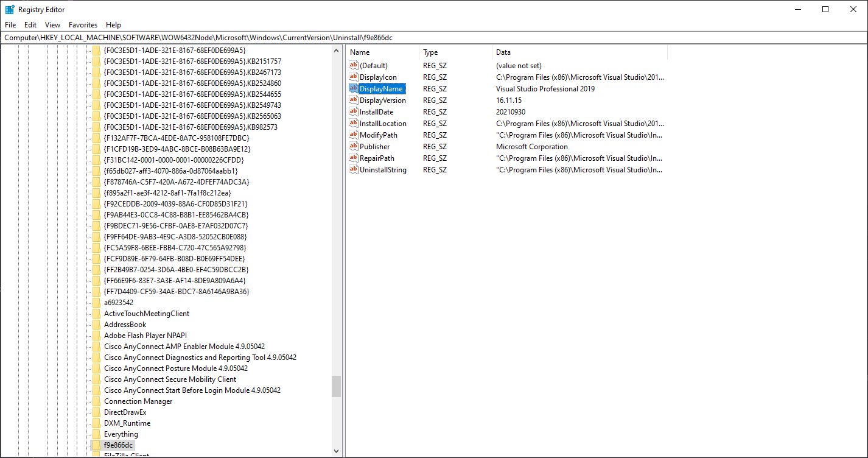Select the {F1CFD19B-3ED9-4ABC-8BCE-B08B63BA9E12} key
This screenshot has width=868, height=458.
click(177, 149)
